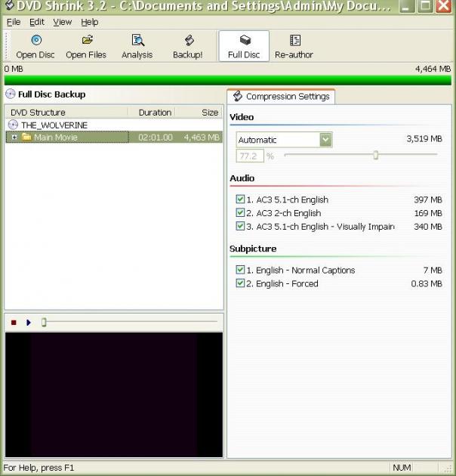456x476 pixels.
Task: Expand the Main Movie tree node
Action: pyautogui.click(x=14, y=138)
